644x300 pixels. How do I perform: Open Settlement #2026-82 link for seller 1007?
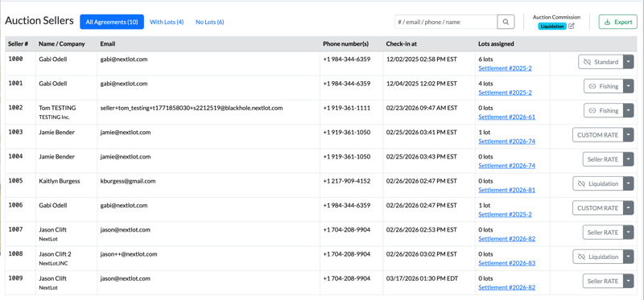click(507, 238)
